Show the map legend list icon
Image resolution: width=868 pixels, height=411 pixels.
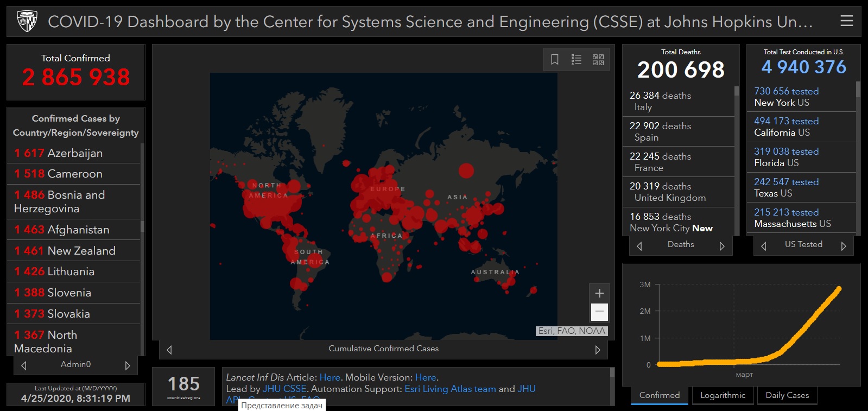point(576,59)
